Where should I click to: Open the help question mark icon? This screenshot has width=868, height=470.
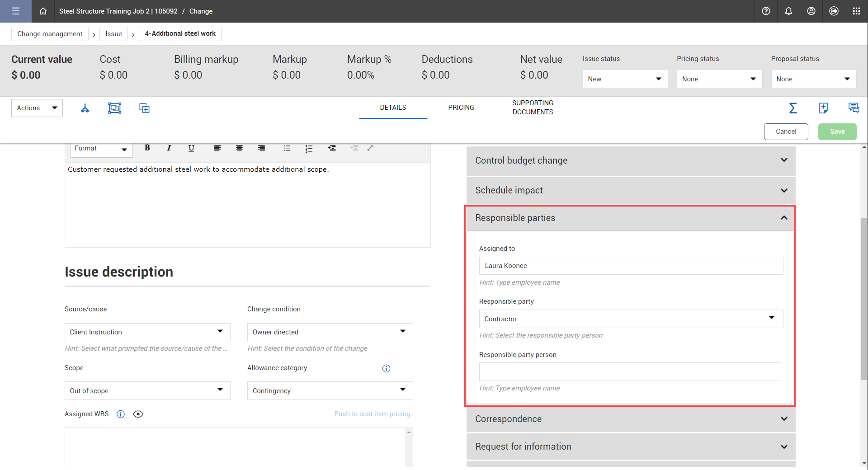(x=766, y=11)
